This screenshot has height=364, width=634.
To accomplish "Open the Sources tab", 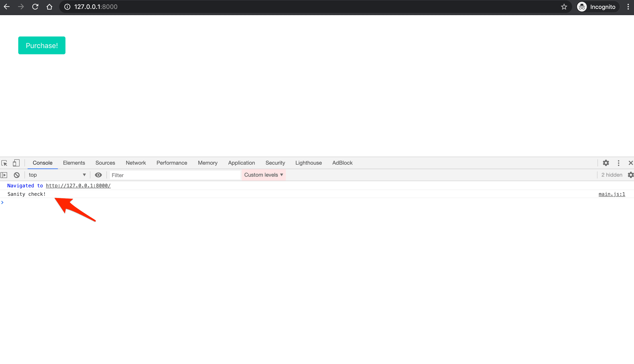I will pos(105,163).
